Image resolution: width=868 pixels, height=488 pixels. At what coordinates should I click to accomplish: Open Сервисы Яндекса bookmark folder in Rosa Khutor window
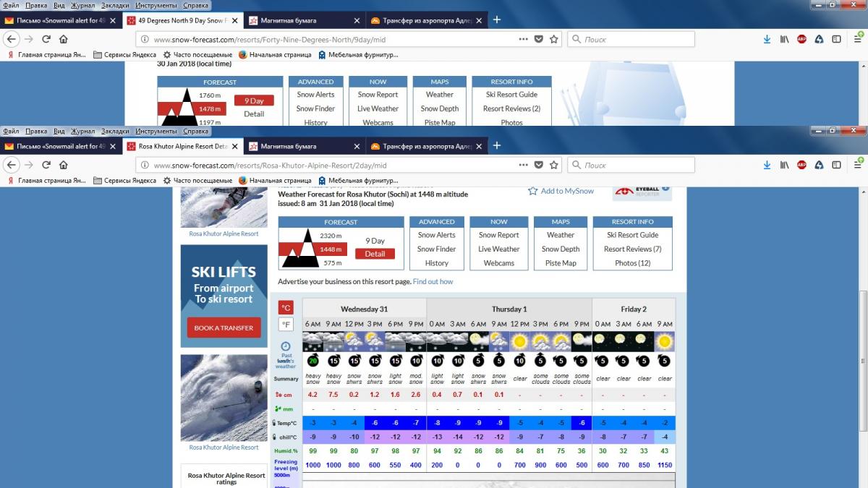[x=124, y=180]
